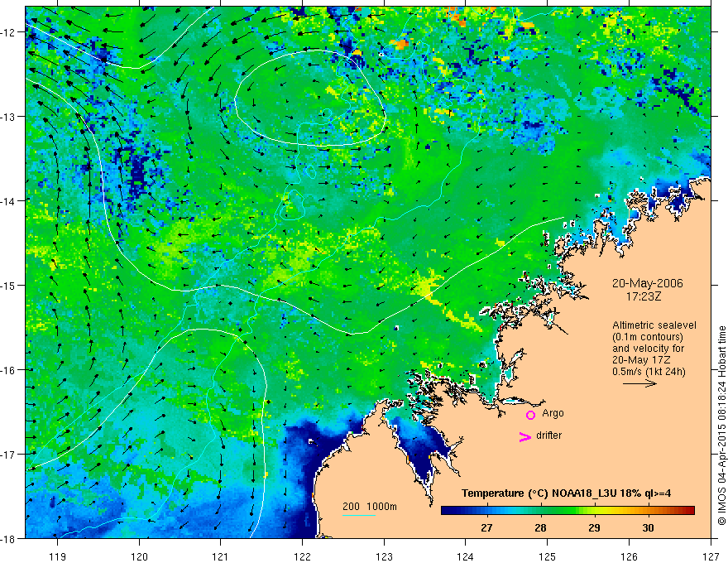728x563 pixels.
Task: Click the '200 1000m' depth legend text
Action: pyautogui.click(x=370, y=507)
